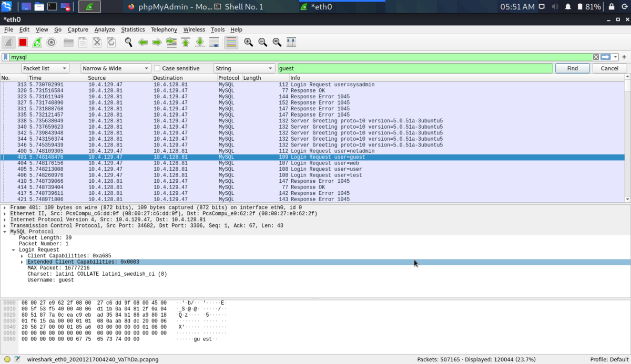Screen dimensions: 631x364
Task: Apply the display filter arrow button
Action: click(606, 57)
